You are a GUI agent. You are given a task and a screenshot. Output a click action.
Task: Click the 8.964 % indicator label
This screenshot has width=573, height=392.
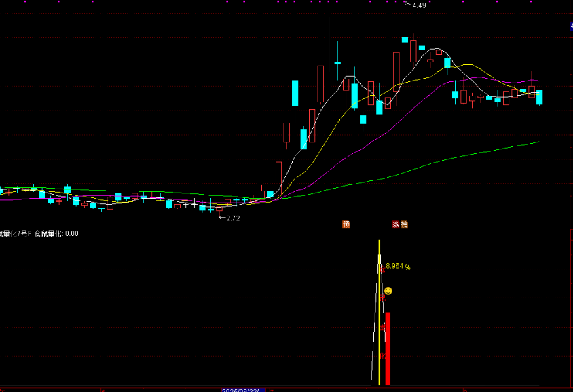tap(398, 267)
